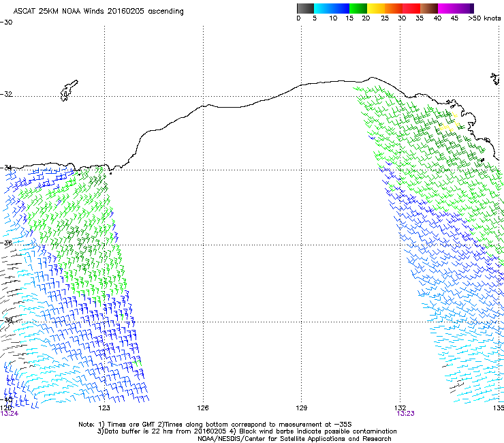
Task: Click the orange 25-30 knots legend swatch
Action: pyautogui.click(x=394, y=8)
